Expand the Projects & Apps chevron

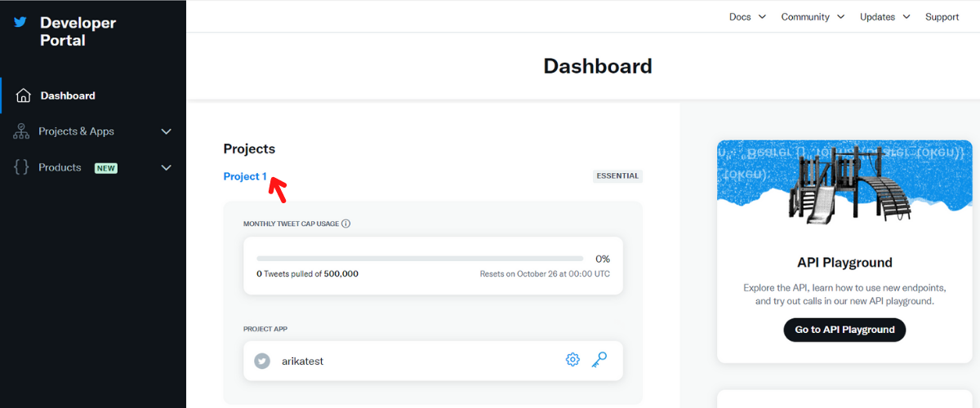click(167, 131)
